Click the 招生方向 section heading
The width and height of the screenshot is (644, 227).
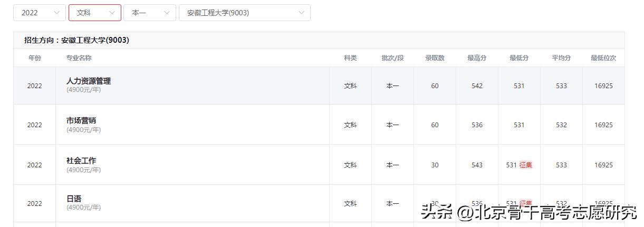(76, 40)
